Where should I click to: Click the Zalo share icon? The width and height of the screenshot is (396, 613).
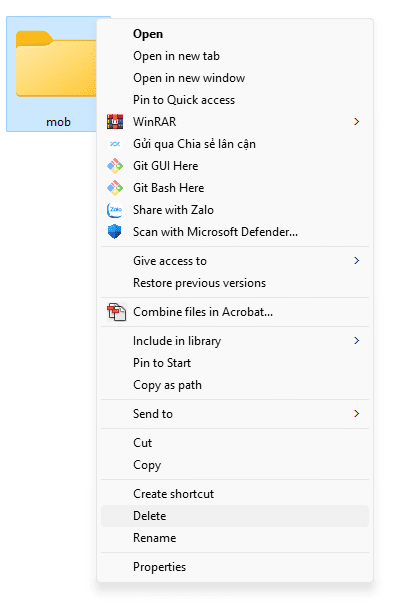click(x=115, y=210)
